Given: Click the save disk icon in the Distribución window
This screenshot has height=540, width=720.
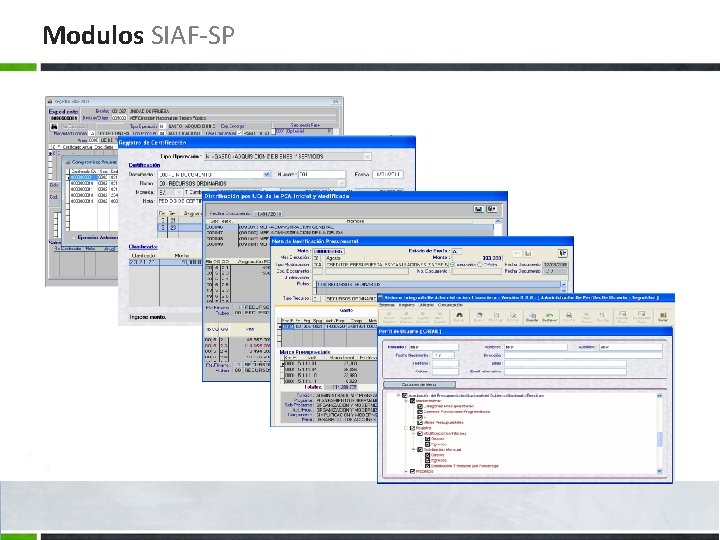Looking at the screenshot, I should 478,209.
